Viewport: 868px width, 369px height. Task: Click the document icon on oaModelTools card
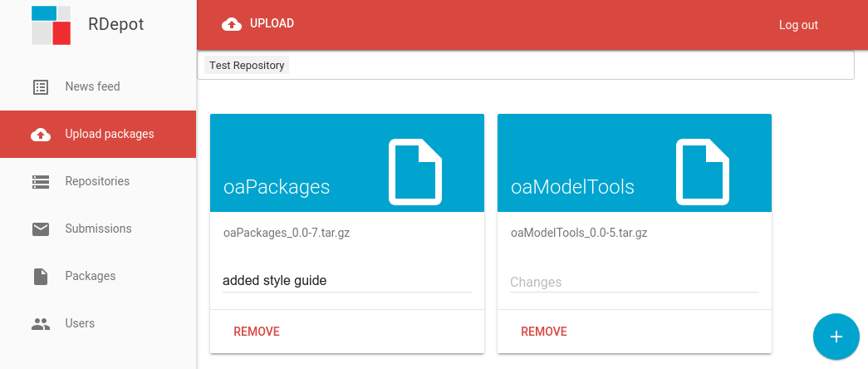coord(703,172)
